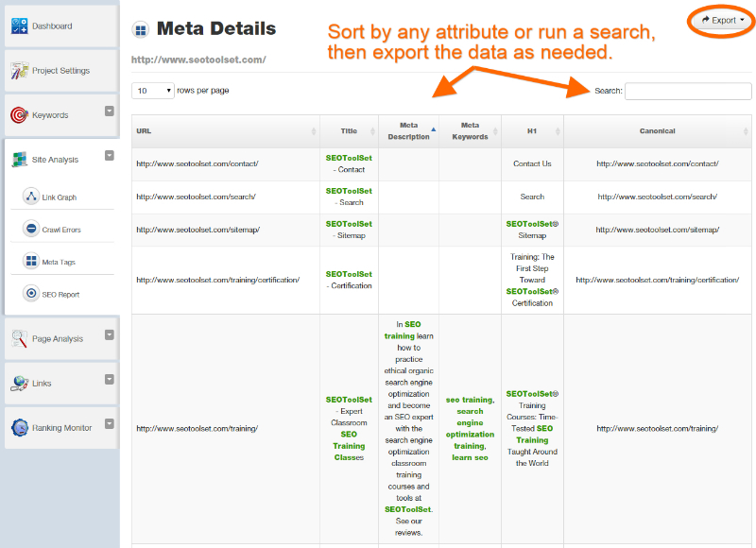The image size is (756, 548).
Task: Select Crawl Errors submenu label
Action: 61,230
